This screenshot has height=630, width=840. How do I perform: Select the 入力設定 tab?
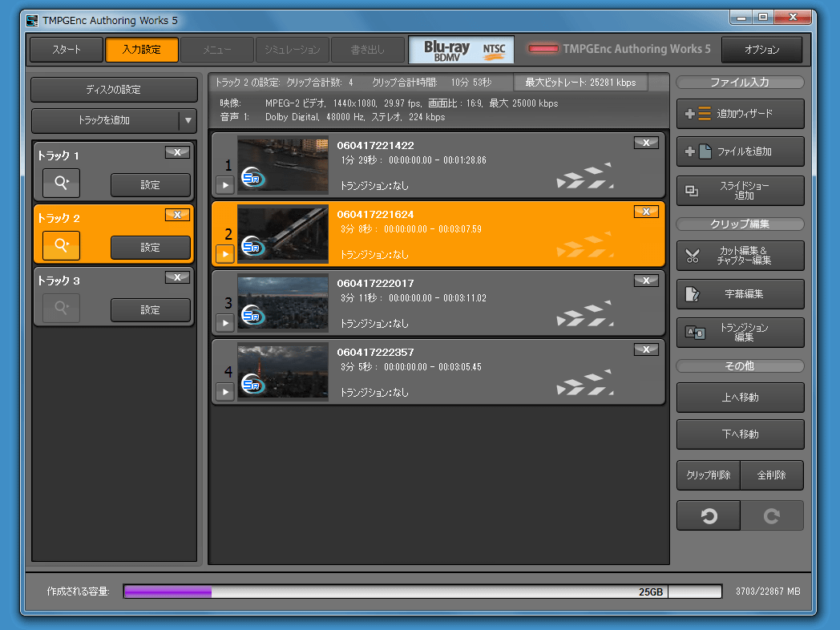coord(142,50)
